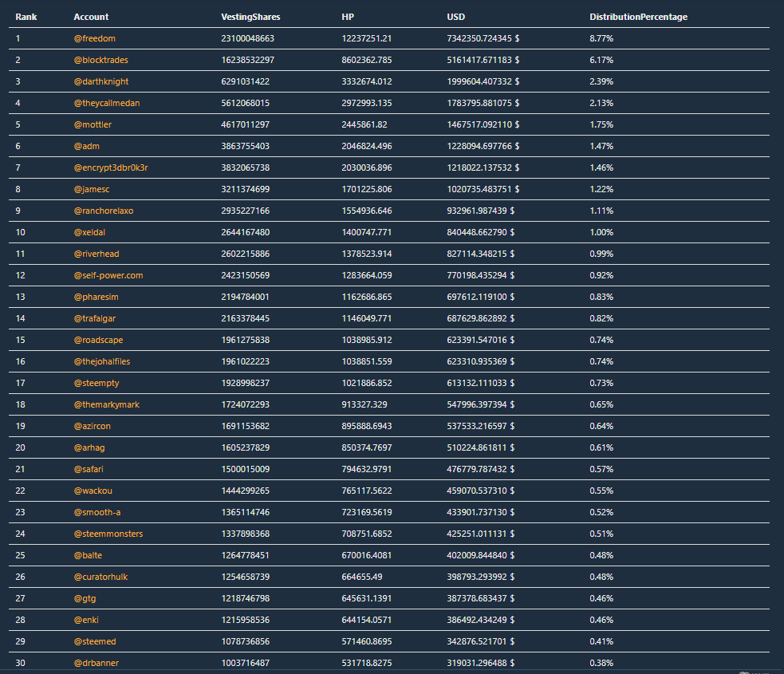The height and width of the screenshot is (674, 784).
Task: Go to the @mottler account
Action: click(93, 124)
